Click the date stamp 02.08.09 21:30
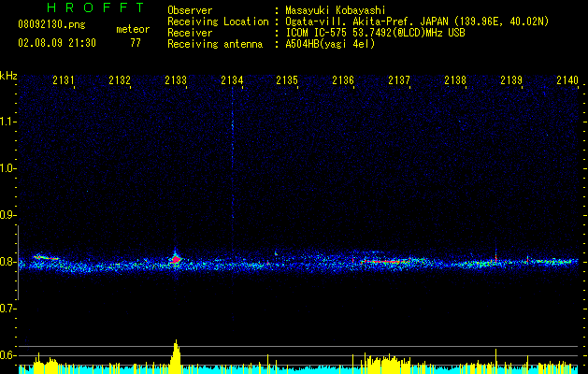 click(57, 43)
